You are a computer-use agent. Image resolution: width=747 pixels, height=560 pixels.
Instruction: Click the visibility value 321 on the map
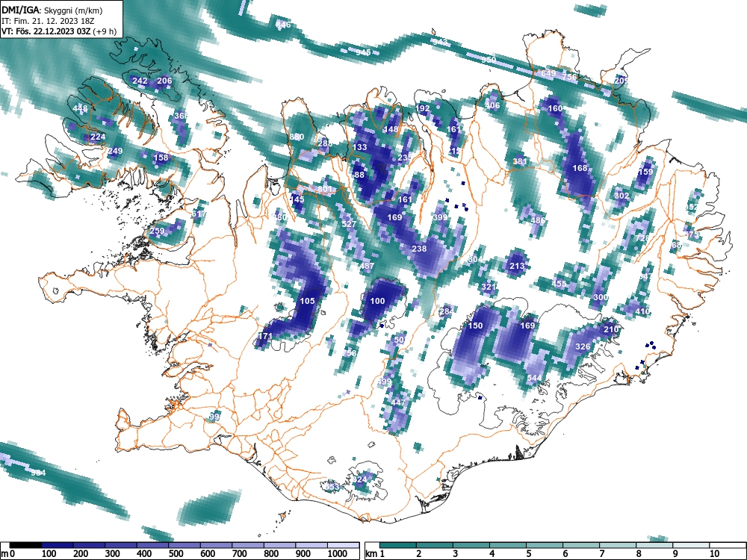point(489,287)
